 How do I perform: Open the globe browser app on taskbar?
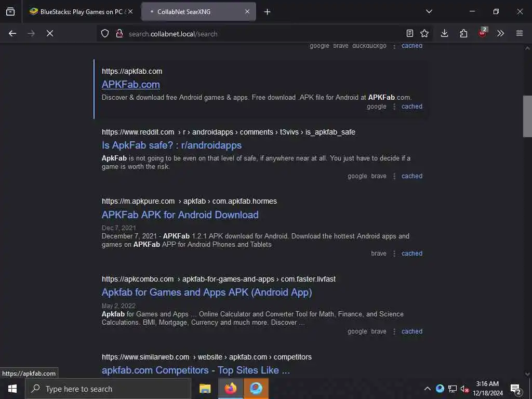[256, 389]
